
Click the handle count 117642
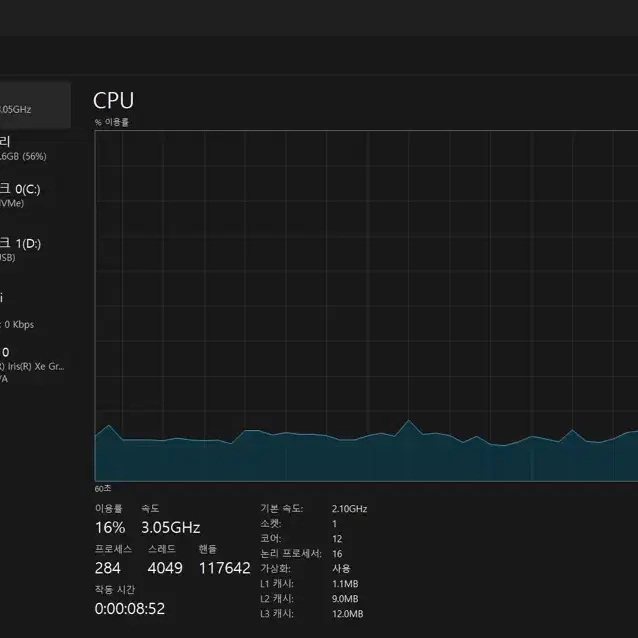coord(225,568)
